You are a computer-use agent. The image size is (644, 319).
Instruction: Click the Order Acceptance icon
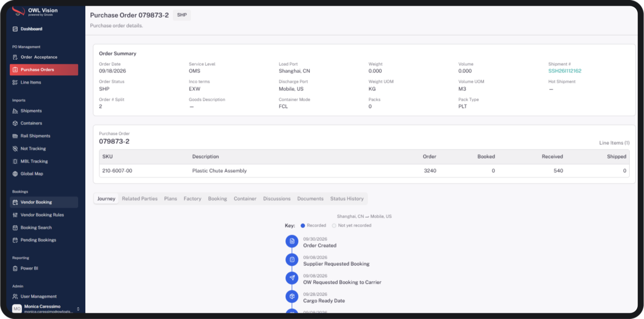[x=15, y=57]
